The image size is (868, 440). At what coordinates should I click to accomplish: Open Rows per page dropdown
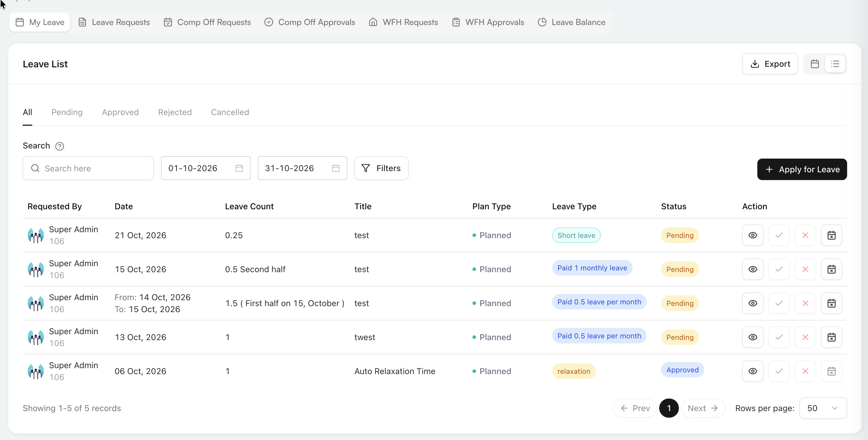[x=822, y=408]
